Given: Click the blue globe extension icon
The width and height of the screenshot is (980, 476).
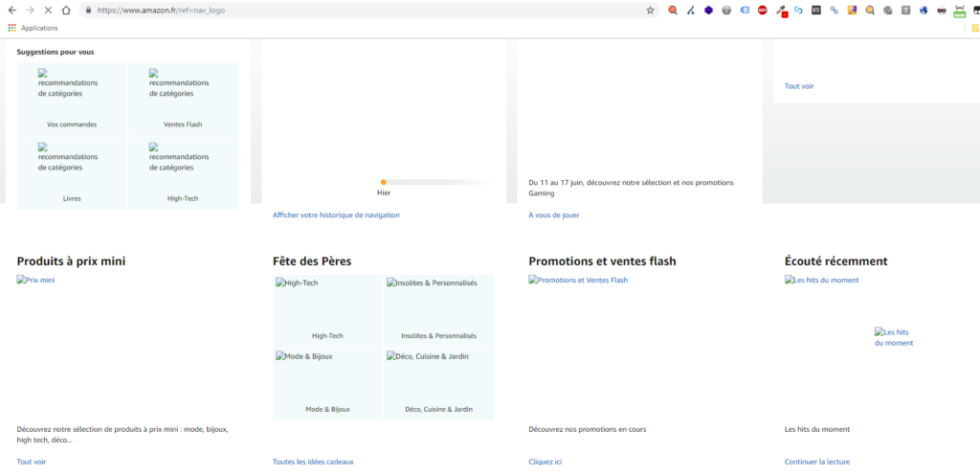Looking at the screenshot, I should (x=924, y=10).
